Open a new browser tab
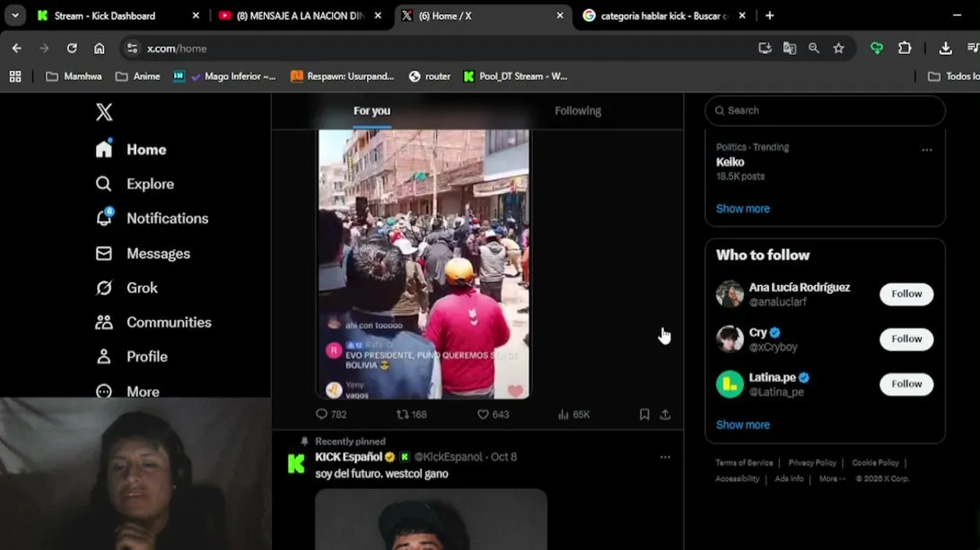Viewport: 980px width, 550px height. 769,15
